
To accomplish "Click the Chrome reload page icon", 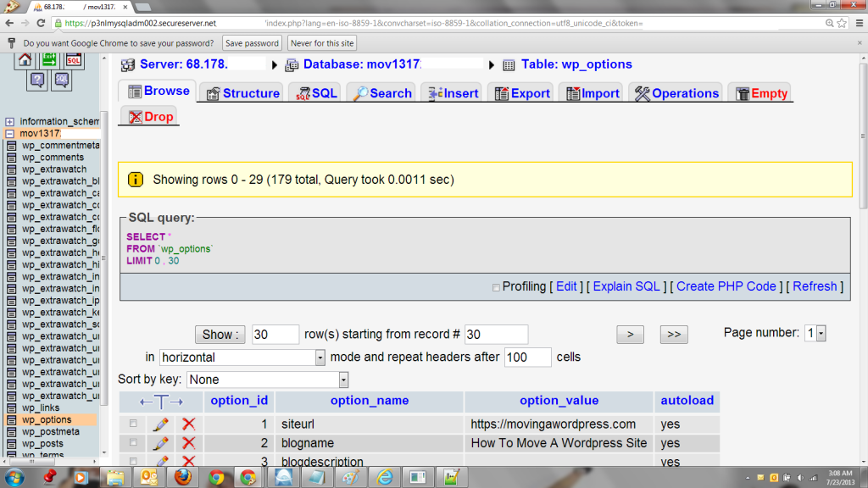I will (x=41, y=23).
